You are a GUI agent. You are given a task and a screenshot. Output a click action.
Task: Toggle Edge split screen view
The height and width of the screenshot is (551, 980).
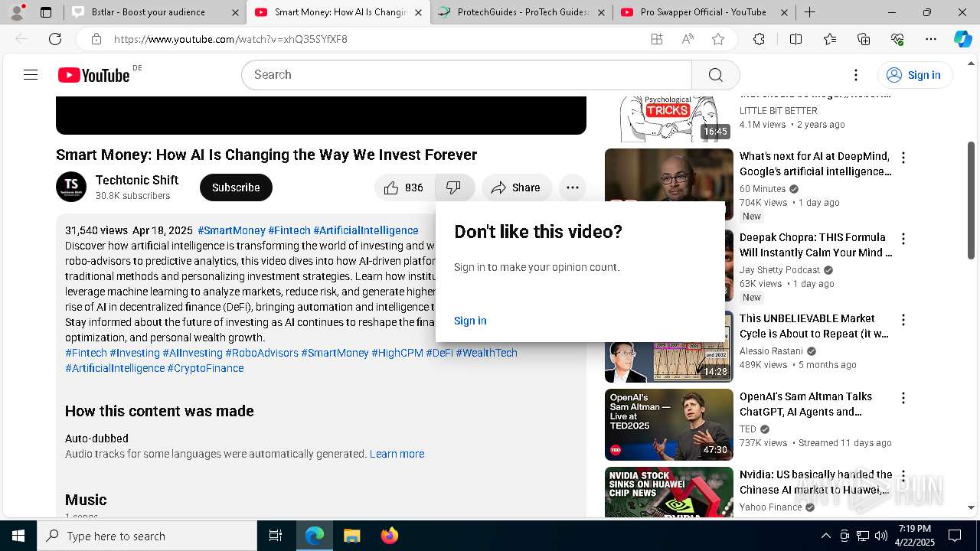coord(795,39)
